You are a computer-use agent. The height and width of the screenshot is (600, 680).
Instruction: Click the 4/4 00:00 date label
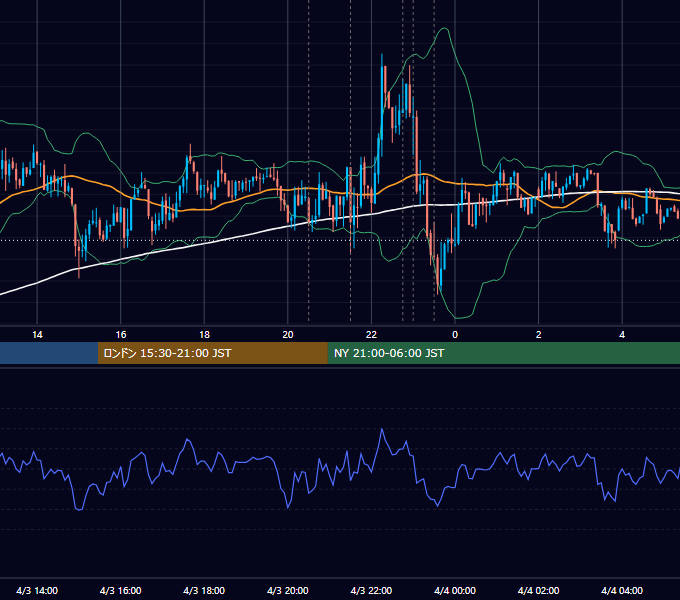[455, 590]
